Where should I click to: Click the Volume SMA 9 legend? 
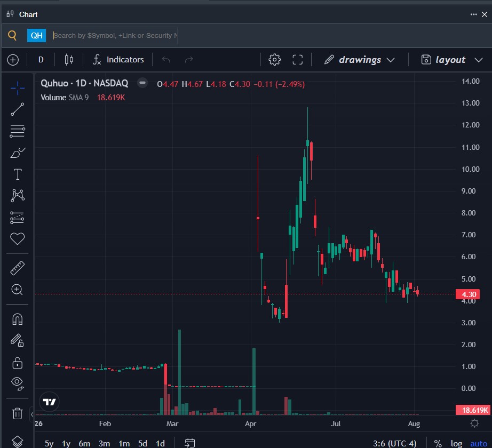pos(65,98)
